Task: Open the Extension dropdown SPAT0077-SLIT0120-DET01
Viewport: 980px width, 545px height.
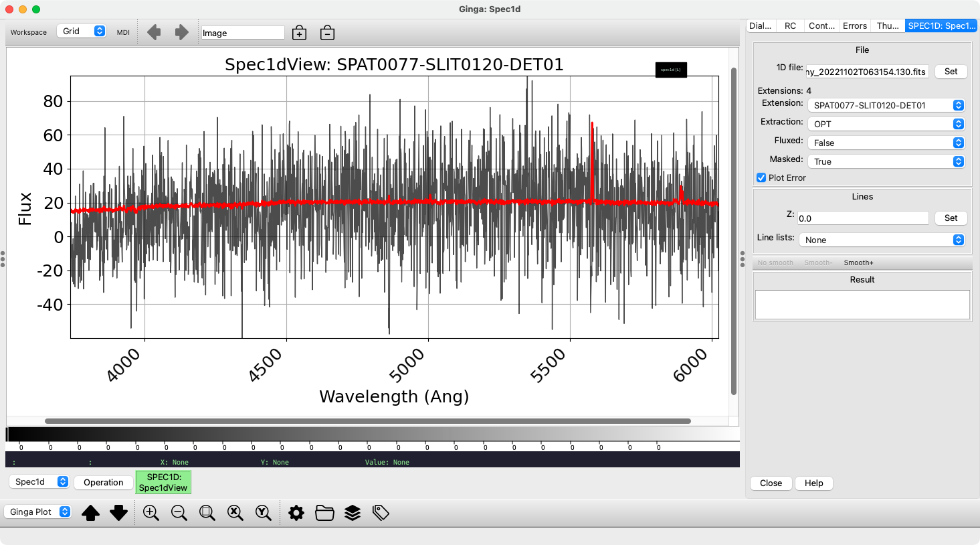Action: (886, 105)
